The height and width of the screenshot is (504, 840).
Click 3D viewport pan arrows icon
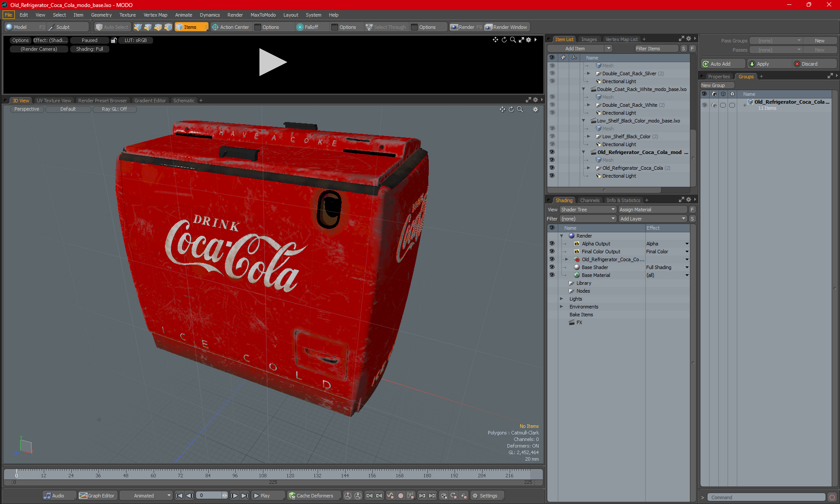click(502, 109)
